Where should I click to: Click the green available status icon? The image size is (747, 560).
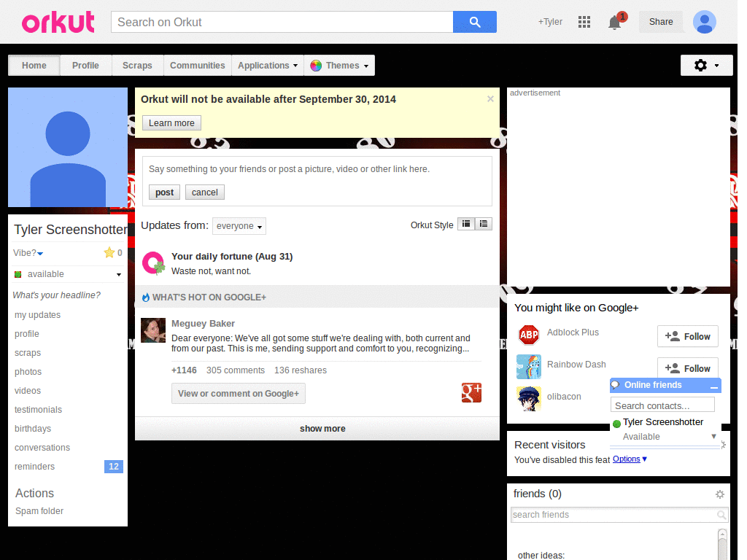pos(18,274)
